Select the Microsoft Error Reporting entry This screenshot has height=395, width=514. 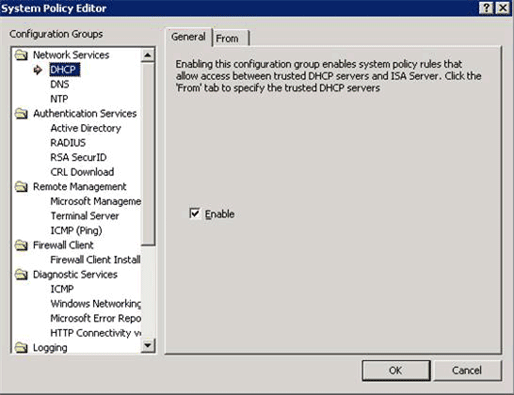96,318
